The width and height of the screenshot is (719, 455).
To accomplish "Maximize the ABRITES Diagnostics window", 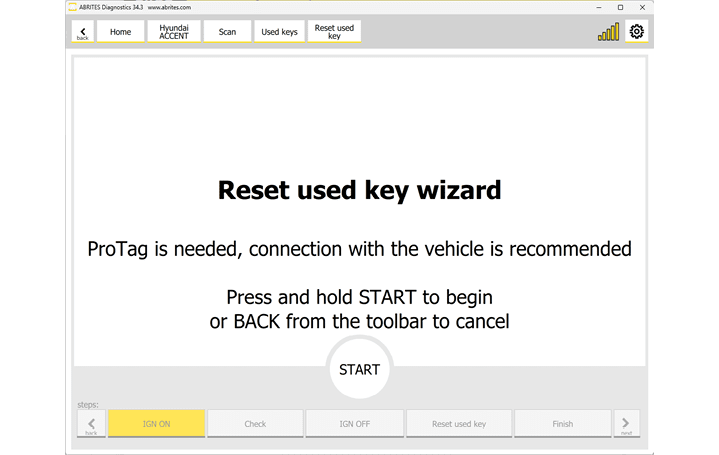I will coord(619,7).
